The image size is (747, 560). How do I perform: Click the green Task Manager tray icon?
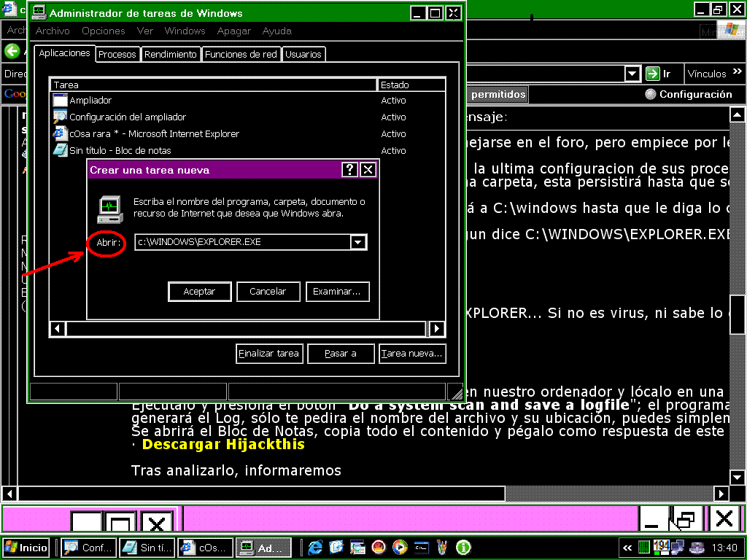pos(643,548)
